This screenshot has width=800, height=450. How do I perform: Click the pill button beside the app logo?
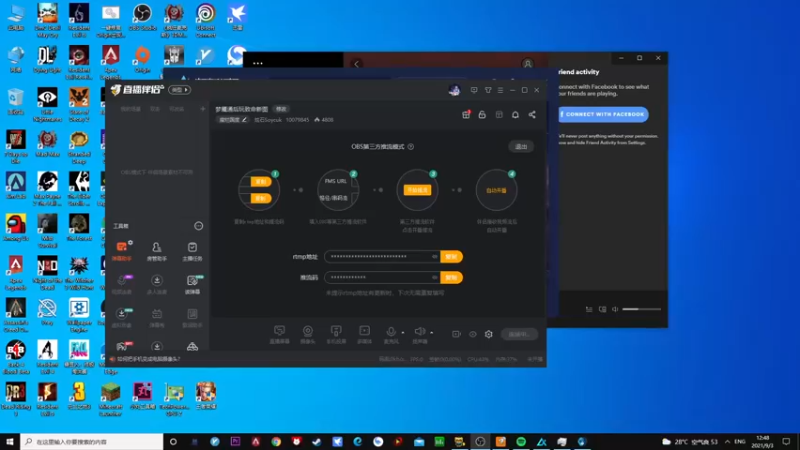coord(179,90)
